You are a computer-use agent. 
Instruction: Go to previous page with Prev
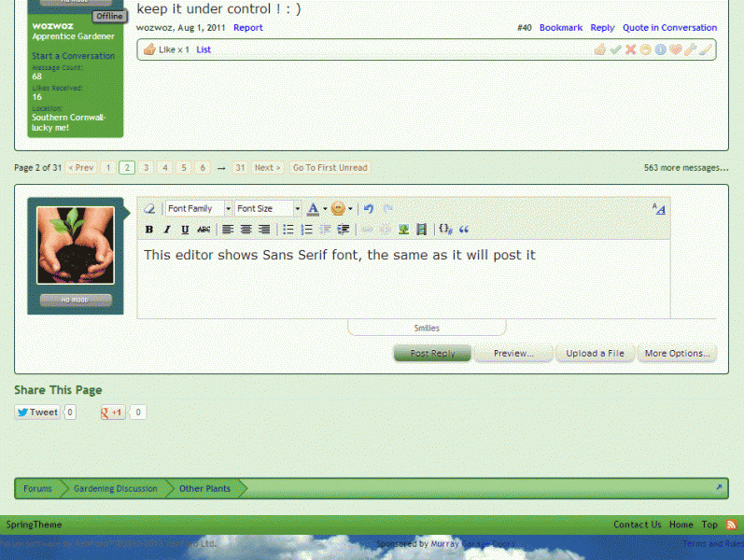[81, 167]
